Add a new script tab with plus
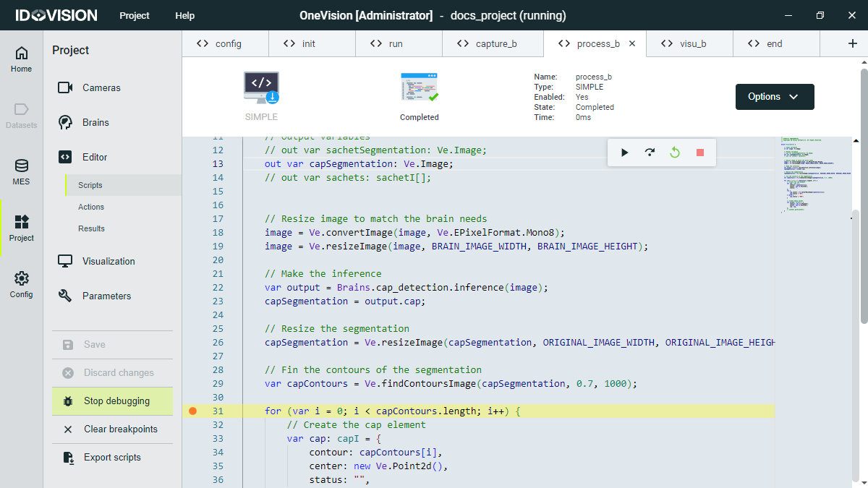The height and width of the screenshot is (488, 868). [852, 43]
